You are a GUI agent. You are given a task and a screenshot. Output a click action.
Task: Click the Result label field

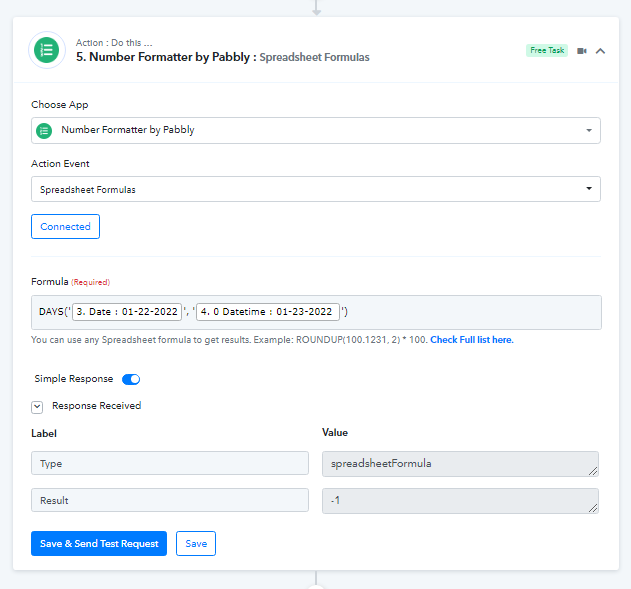pos(170,500)
